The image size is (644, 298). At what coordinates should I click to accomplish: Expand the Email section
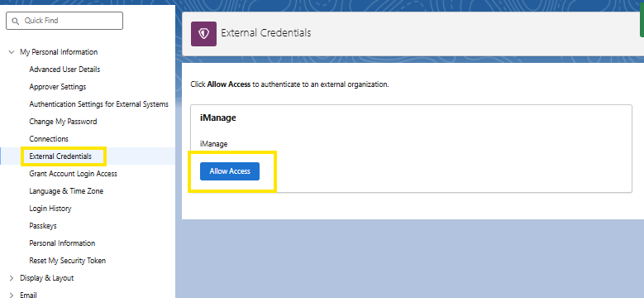(12, 295)
